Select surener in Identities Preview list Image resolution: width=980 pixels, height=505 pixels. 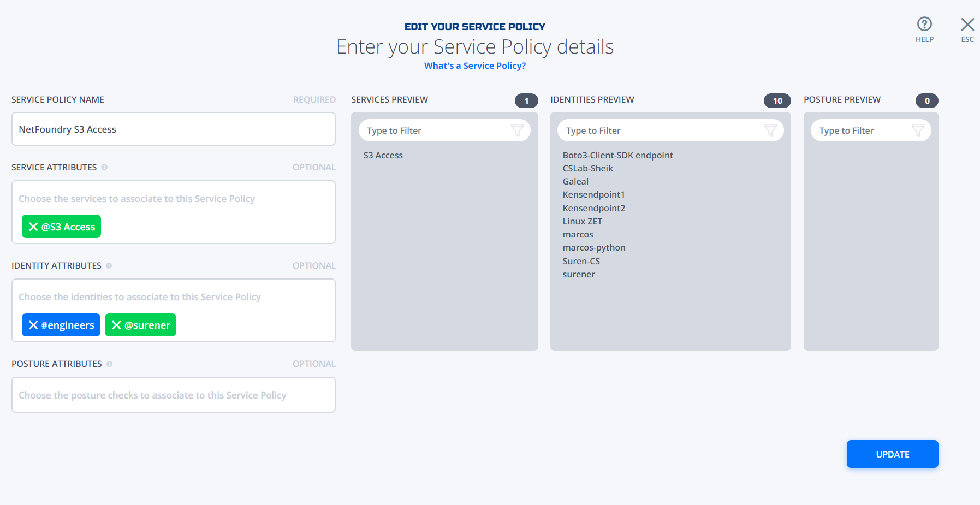point(579,274)
